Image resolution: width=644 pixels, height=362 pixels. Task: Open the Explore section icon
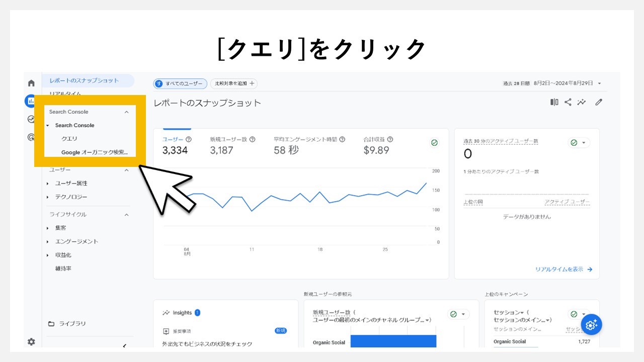click(x=31, y=119)
